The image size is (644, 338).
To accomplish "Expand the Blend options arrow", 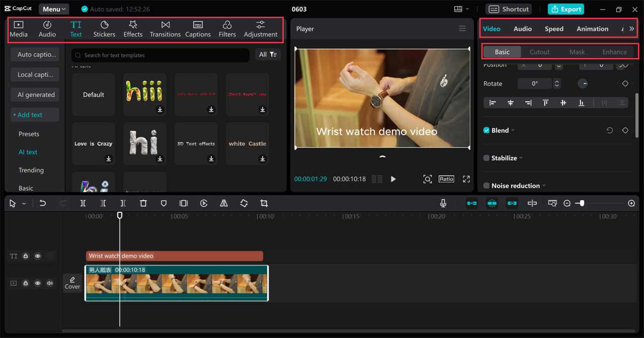I will 513,131.
